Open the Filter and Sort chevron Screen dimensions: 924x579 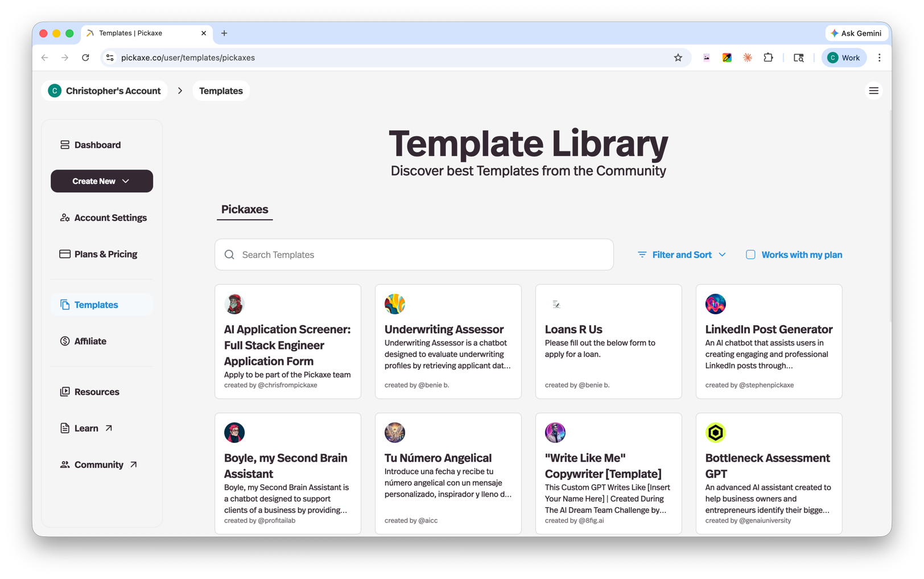coord(723,254)
